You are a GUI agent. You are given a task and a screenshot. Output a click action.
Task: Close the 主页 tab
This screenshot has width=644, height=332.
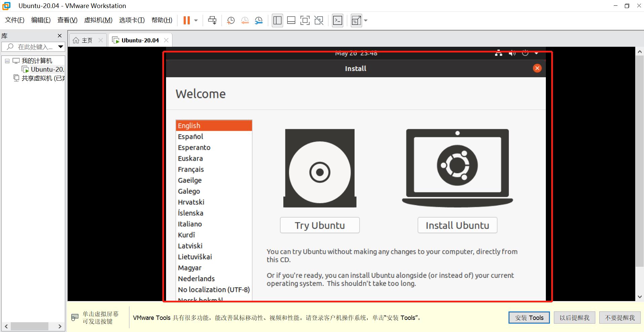[x=100, y=40]
